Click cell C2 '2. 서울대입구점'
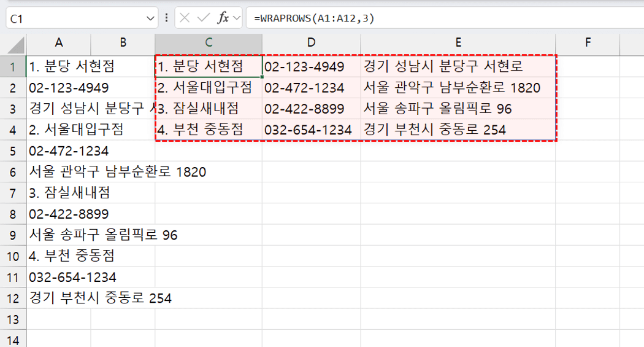The width and height of the screenshot is (644, 347). click(x=209, y=88)
